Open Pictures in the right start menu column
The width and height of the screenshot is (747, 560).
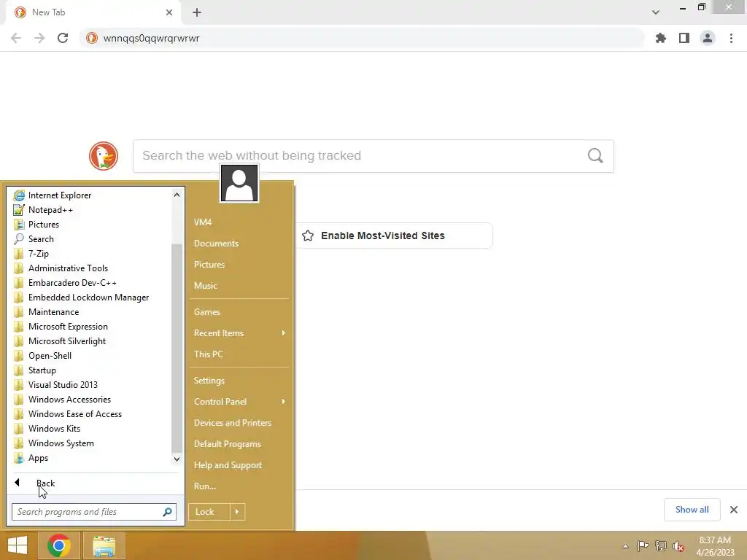coord(209,265)
